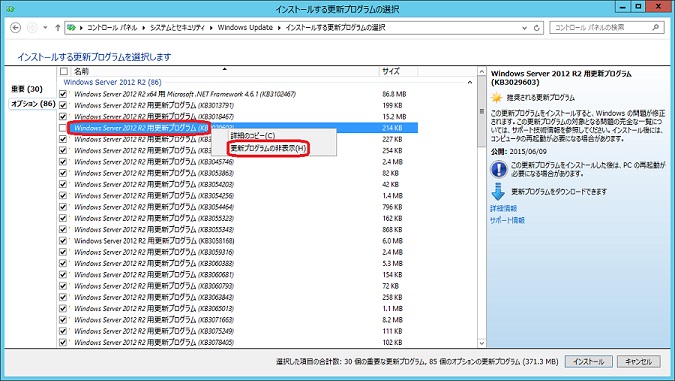Open the サポート情報 link

pos(507,220)
